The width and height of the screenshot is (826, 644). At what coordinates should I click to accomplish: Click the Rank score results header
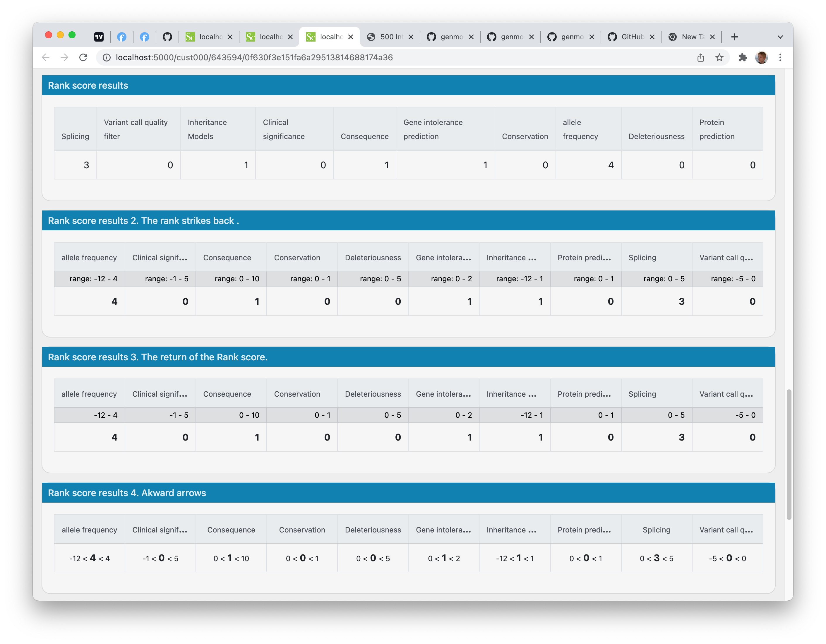click(x=88, y=85)
